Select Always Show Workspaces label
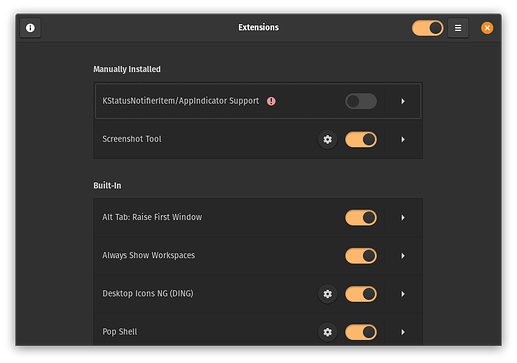This screenshot has width=517, height=363. pyautogui.click(x=148, y=256)
